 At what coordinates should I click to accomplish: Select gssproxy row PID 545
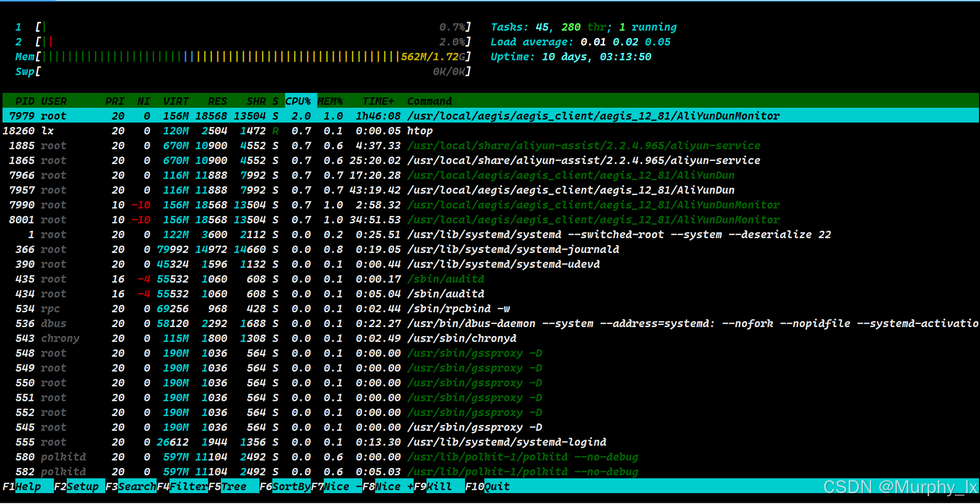pos(490,427)
